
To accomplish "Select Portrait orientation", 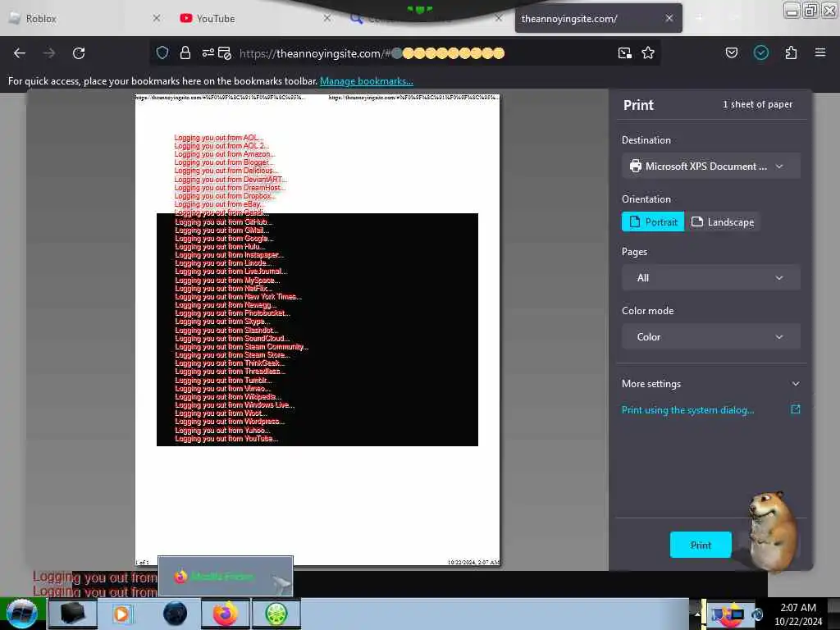I will (x=652, y=221).
